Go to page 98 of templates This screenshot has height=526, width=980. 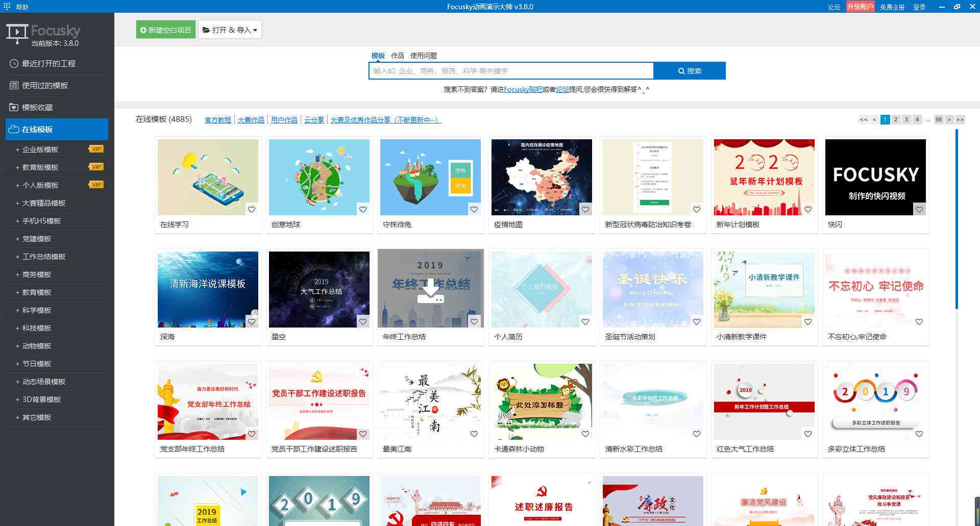click(x=939, y=119)
